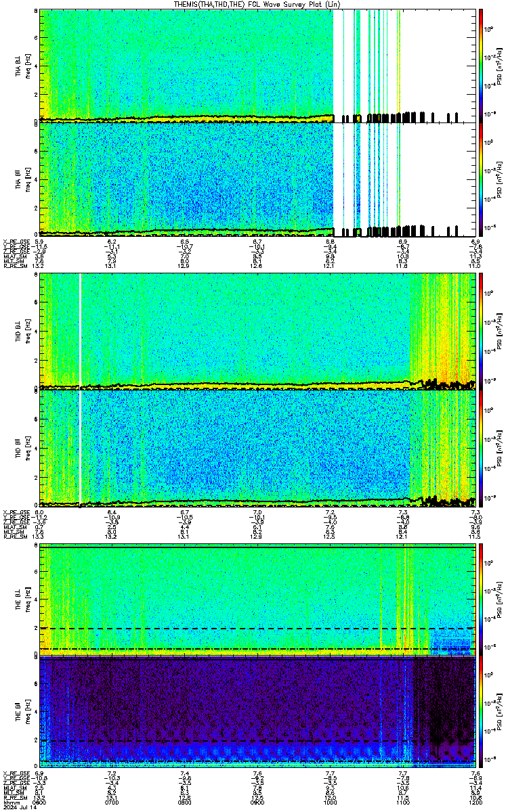
Task: Click the THE B⊥ PSD color bar
Action: point(482,600)
